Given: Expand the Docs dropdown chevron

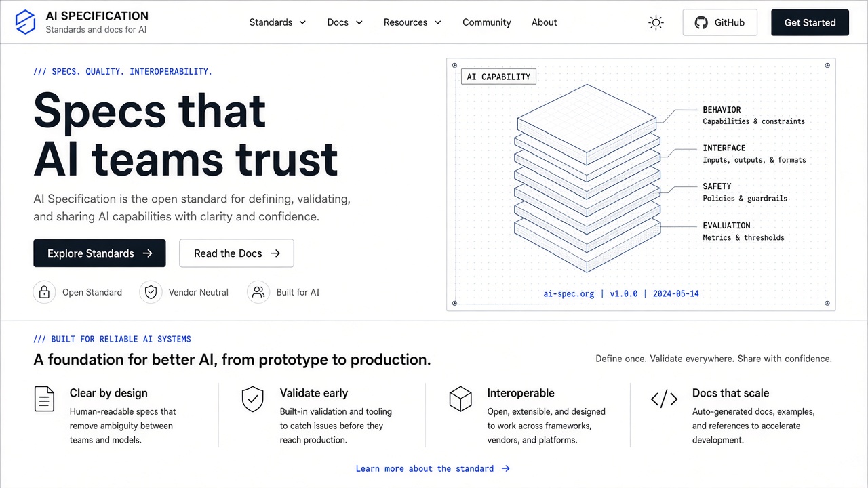Looking at the screenshot, I should [359, 22].
